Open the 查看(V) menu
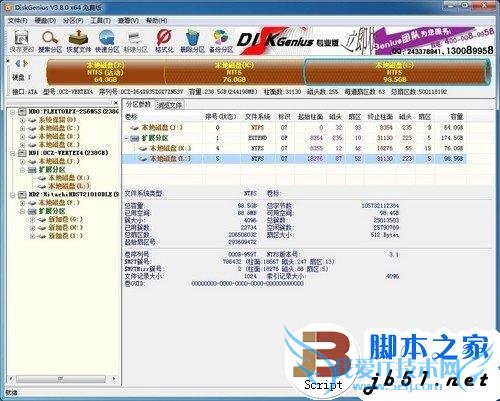The height and width of the screenshot is (401, 500). 128,20
